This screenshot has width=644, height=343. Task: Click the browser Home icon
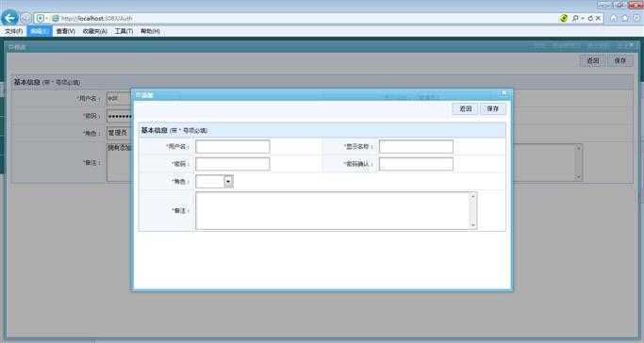tap(614, 18)
